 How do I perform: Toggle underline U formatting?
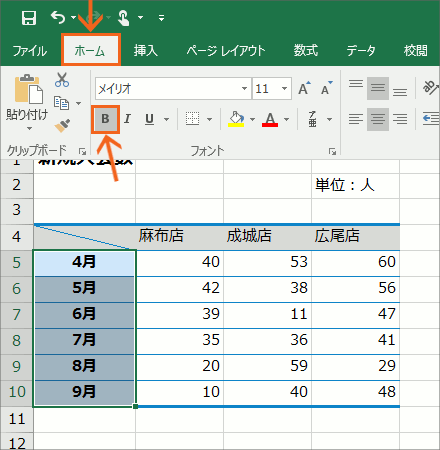pyautogui.click(x=149, y=119)
